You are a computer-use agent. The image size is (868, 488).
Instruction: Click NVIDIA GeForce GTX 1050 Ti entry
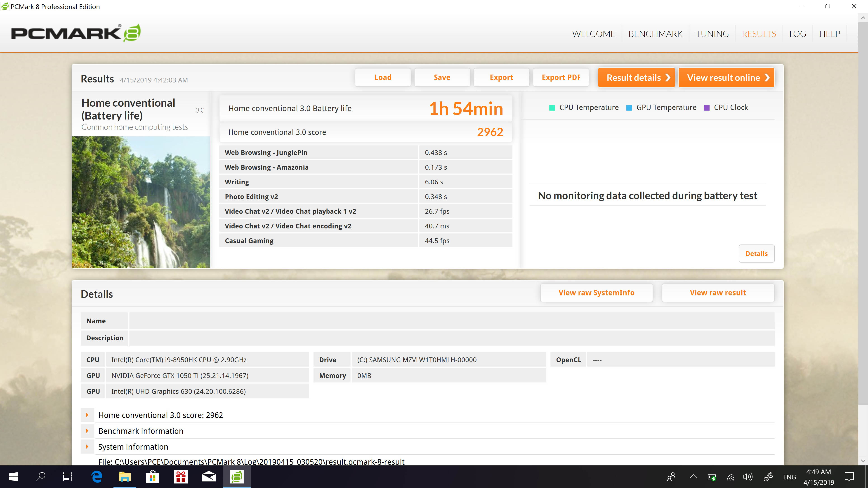[207, 375]
